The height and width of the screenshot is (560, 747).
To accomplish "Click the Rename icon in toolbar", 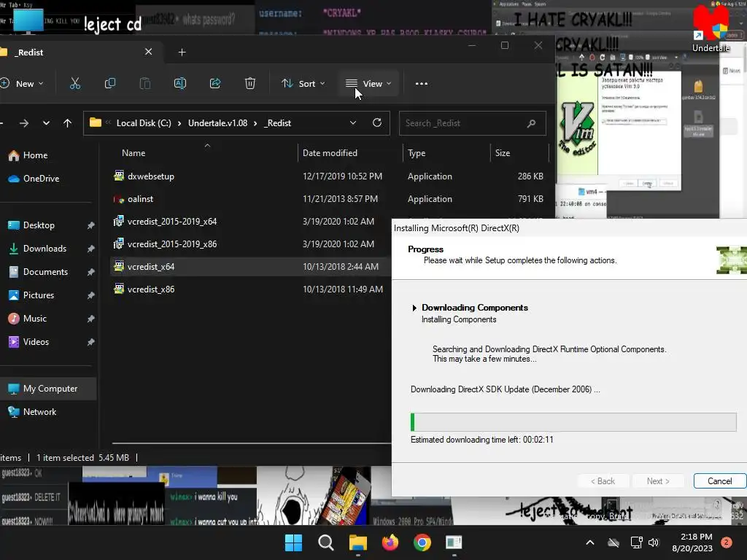I will [180, 84].
